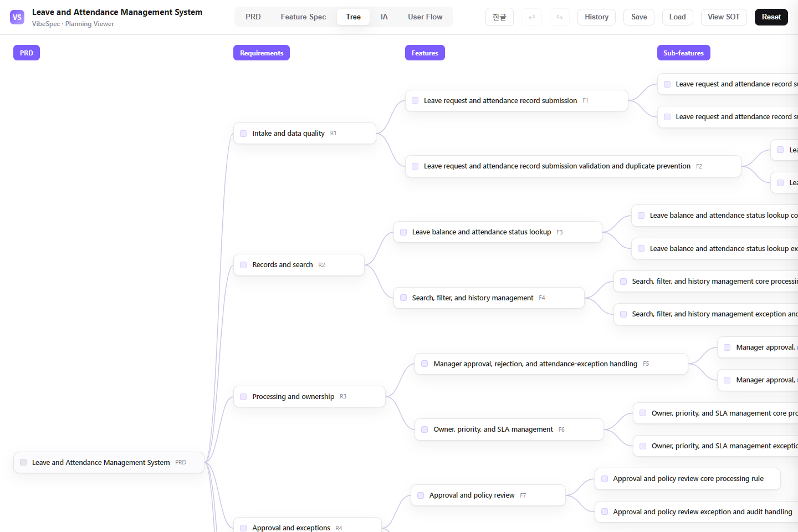Check the Approval and exceptions R4 checkbox
Viewport: 798px width, 532px height.
[x=243, y=528]
